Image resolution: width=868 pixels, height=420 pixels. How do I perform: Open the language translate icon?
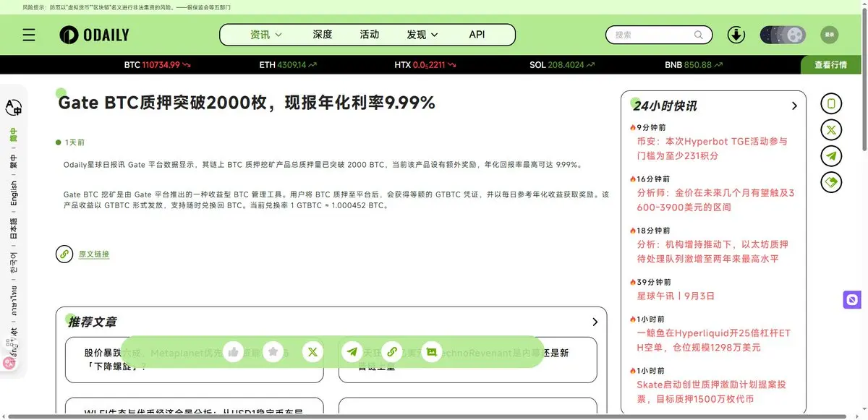[x=14, y=108]
